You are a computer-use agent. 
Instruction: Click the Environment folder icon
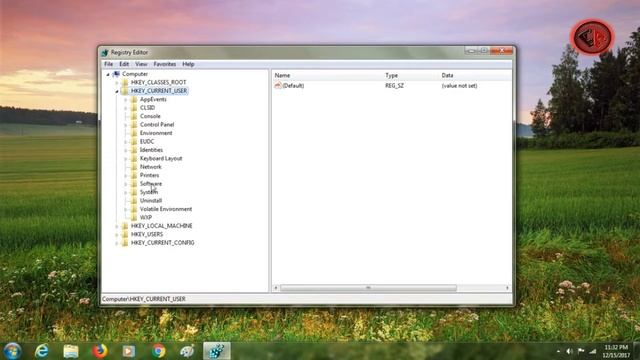pos(134,133)
